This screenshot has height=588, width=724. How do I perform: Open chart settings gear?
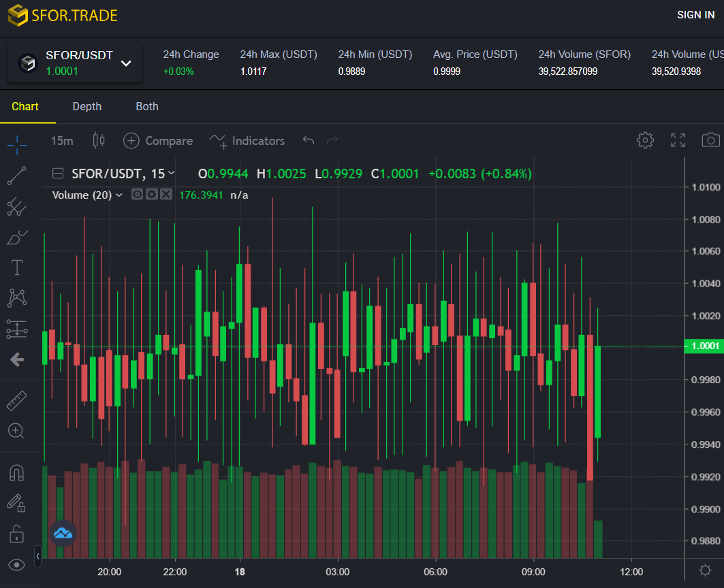(x=645, y=140)
